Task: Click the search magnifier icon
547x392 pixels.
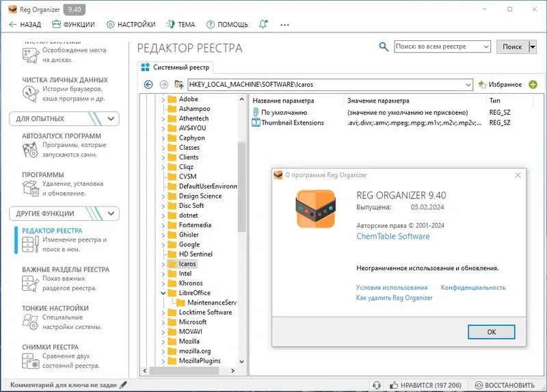Action: 384,47
